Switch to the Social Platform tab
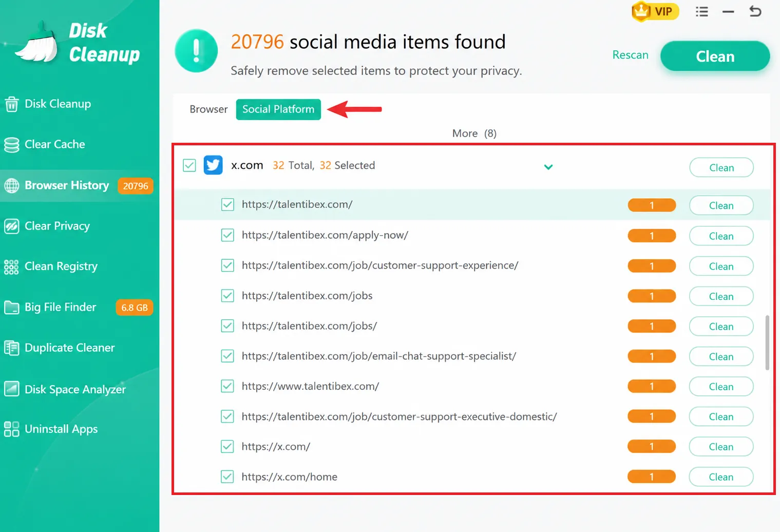 (x=278, y=109)
